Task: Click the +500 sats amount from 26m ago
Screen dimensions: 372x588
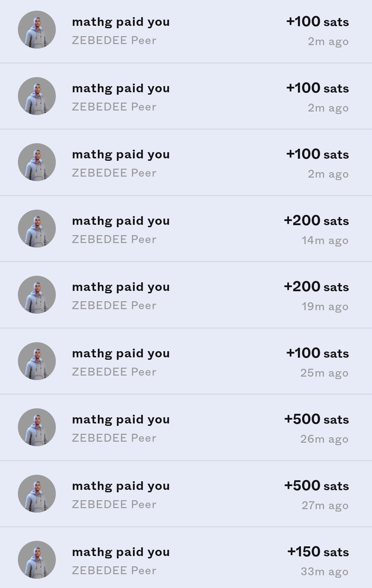Action: point(317,419)
